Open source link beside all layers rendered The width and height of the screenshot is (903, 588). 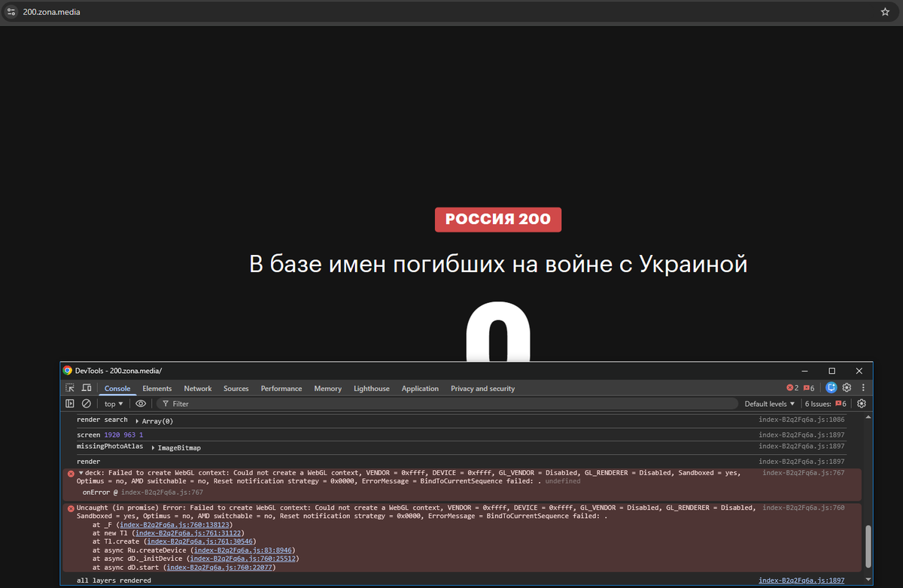click(x=801, y=580)
